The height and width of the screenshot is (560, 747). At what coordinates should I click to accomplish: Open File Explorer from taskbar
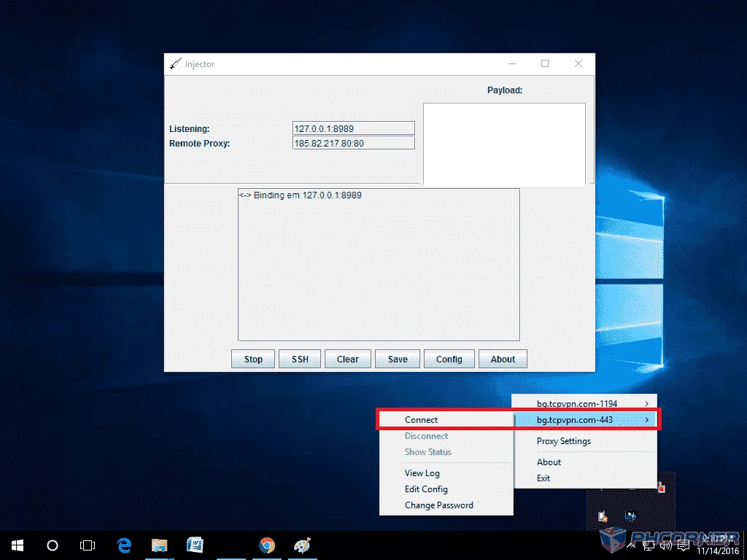point(160,545)
